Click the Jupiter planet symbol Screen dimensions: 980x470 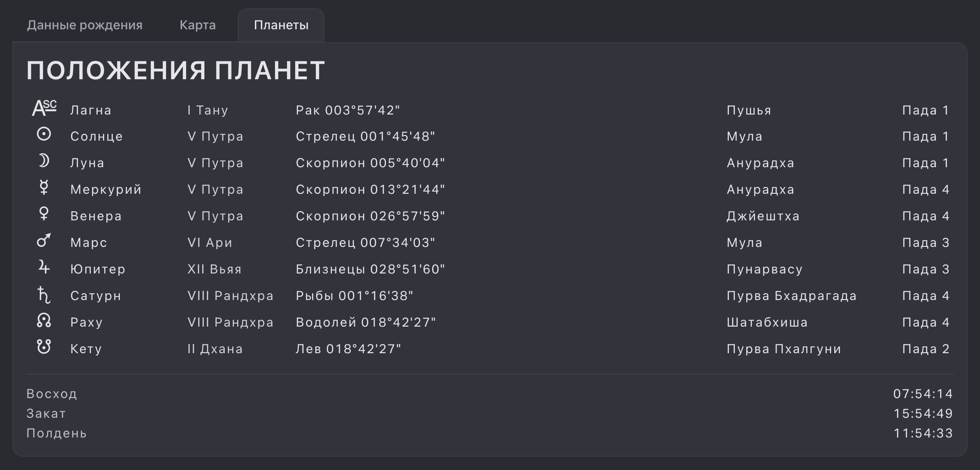(x=44, y=267)
